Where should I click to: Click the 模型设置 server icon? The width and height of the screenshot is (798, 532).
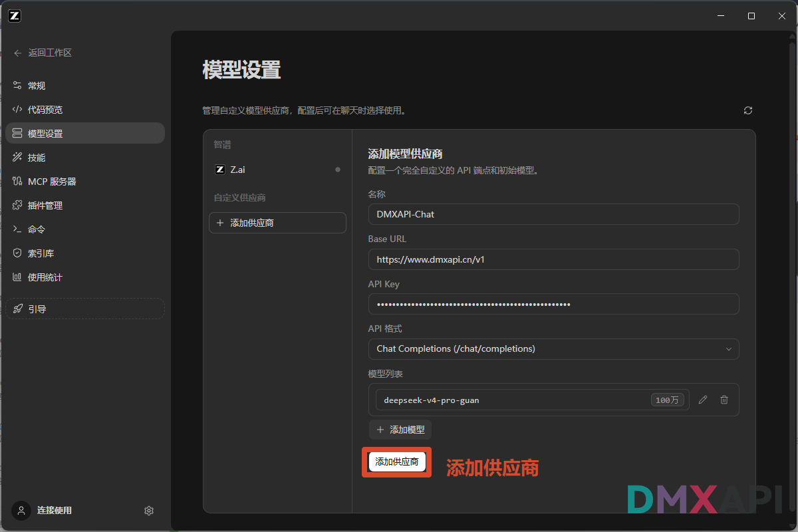pos(18,134)
